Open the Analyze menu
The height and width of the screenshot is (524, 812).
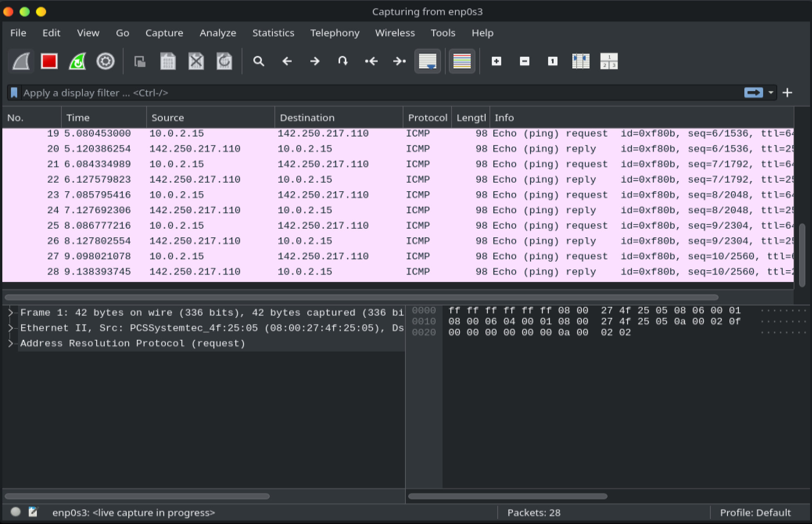click(218, 33)
